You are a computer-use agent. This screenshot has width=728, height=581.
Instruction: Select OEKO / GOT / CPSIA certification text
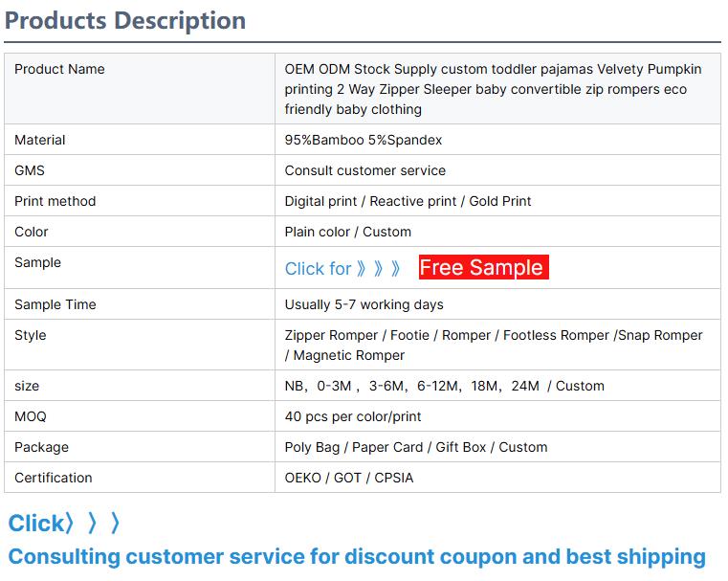[x=348, y=478]
